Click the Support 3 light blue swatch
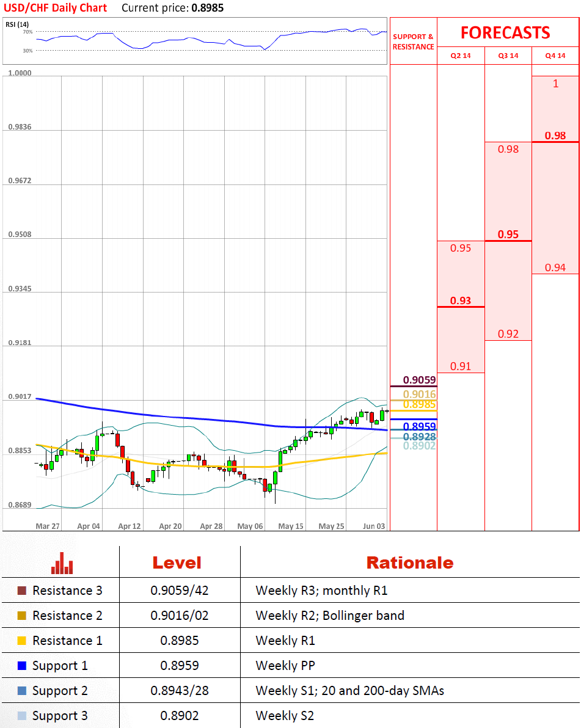This screenshot has width=581, height=728. [21, 715]
